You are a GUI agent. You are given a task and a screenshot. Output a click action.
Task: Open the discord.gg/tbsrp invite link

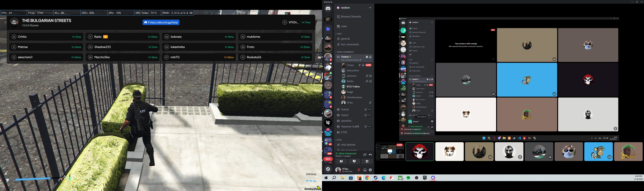[161, 22]
